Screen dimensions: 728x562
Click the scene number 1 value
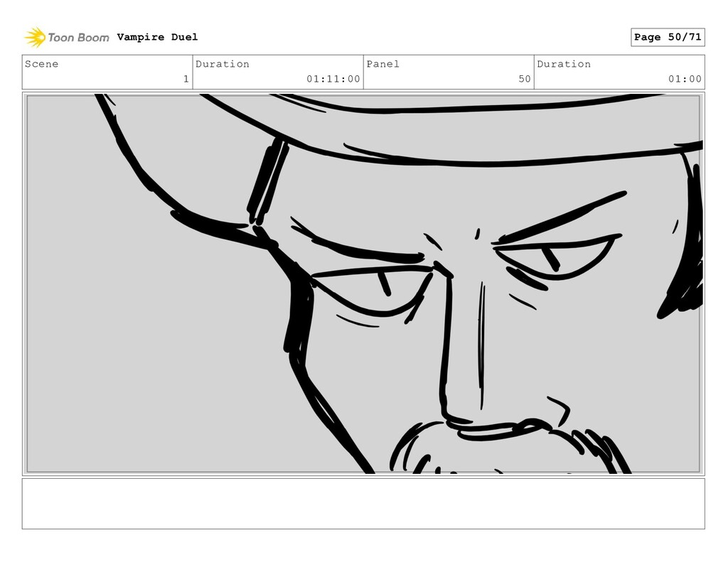coord(186,79)
